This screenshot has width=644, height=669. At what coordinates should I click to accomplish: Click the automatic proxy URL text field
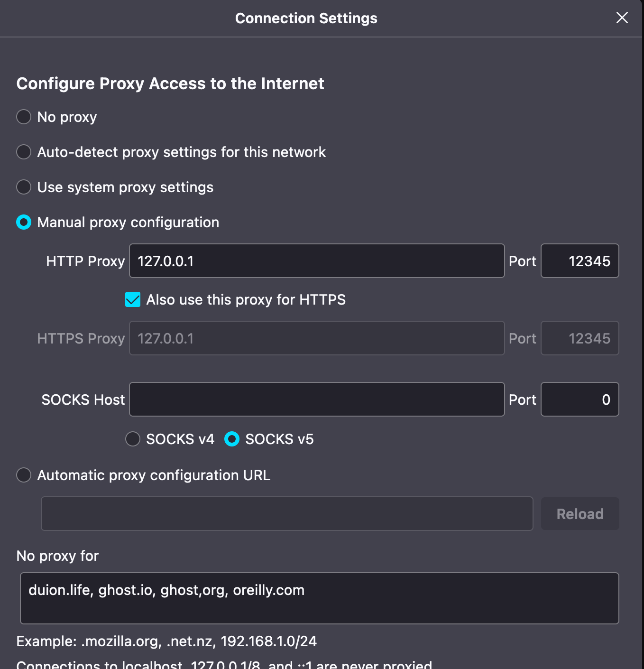pyautogui.click(x=287, y=514)
